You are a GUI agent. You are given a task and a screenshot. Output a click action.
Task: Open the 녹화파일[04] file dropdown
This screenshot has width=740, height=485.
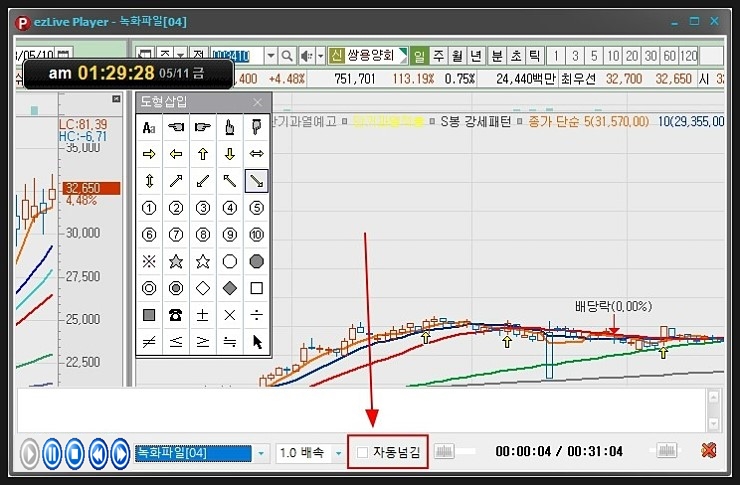[x=262, y=453]
